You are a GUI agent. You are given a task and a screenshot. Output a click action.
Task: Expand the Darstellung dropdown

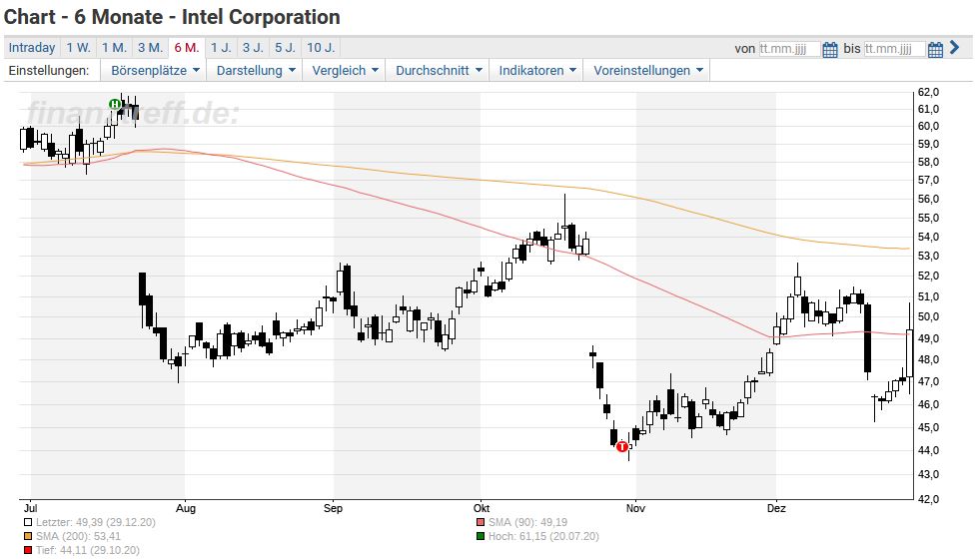pos(256,71)
